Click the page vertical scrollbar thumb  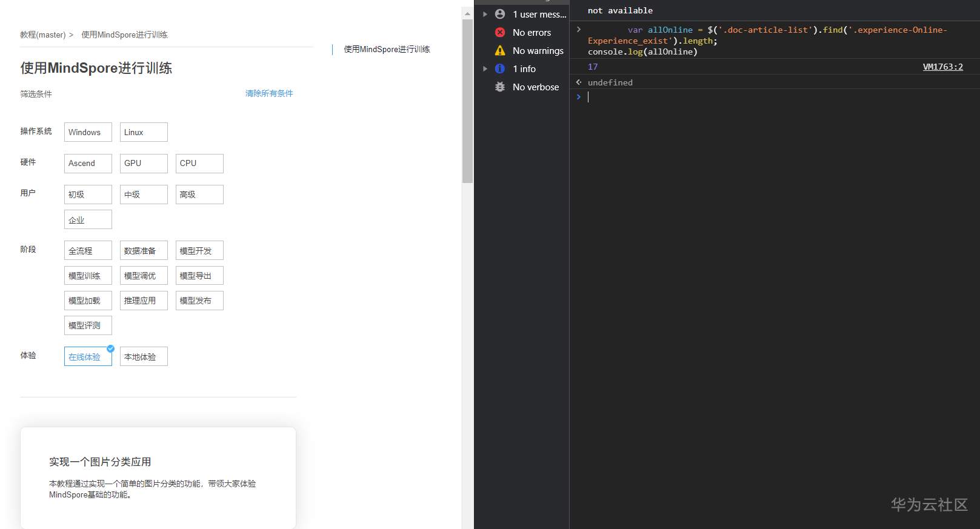467,101
